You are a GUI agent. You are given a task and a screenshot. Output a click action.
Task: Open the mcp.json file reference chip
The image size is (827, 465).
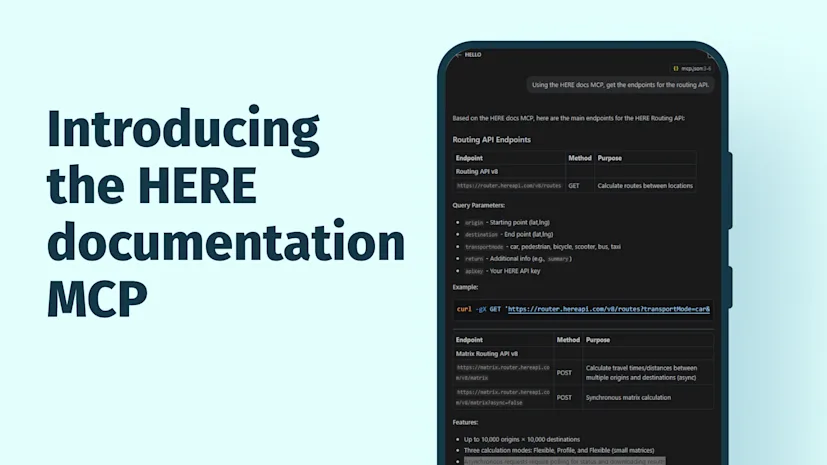(x=692, y=69)
